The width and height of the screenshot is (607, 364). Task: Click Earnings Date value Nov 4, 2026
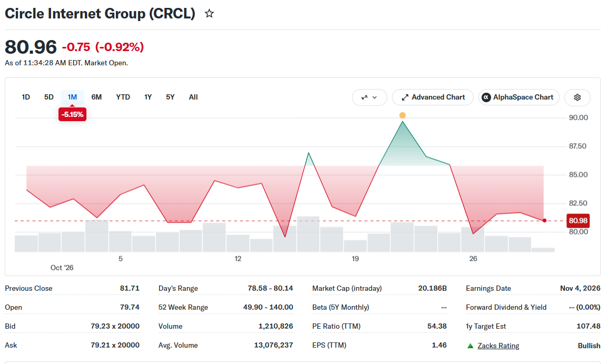coord(580,288)
